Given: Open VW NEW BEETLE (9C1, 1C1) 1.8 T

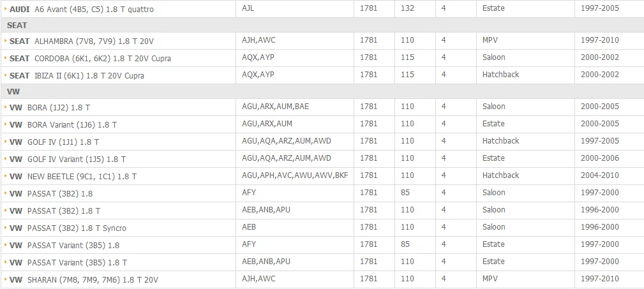Looking at the screenshot, I should (x=73, y=177).
